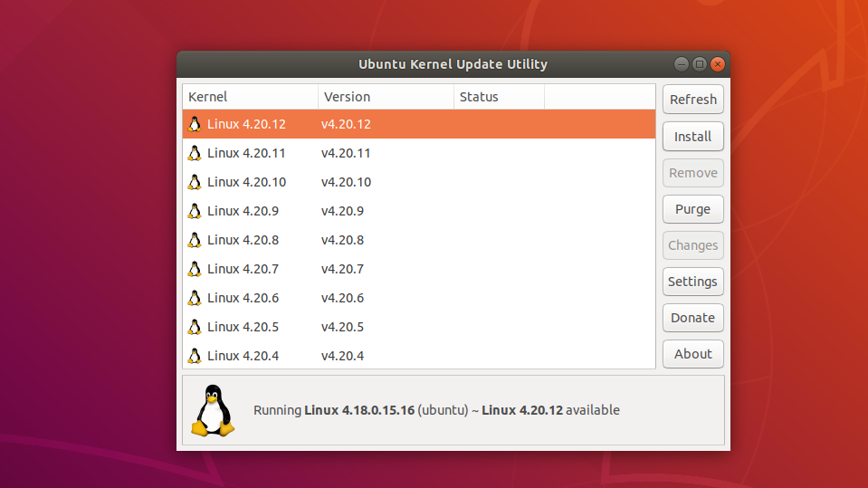Click the penguin icon beside Linux 4.20.7
This screenshot has width=868, height=488.
point(195,269)
